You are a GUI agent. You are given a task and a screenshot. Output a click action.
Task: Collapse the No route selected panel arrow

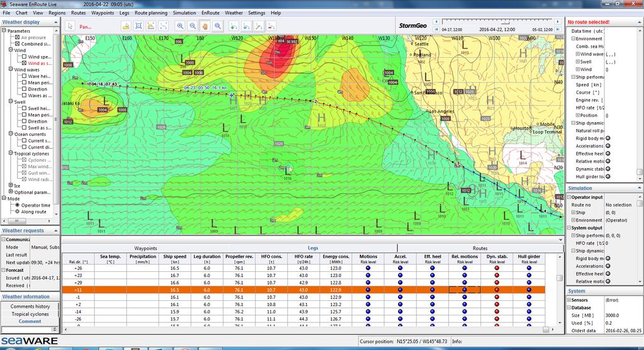point(640,22)
